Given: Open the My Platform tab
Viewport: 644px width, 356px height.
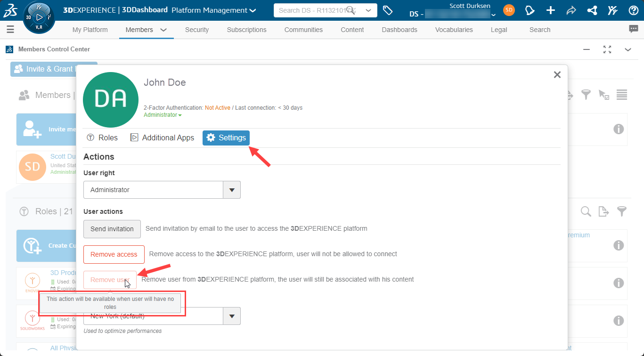Looking at the screenshot, I should click(x=90, y=30).
